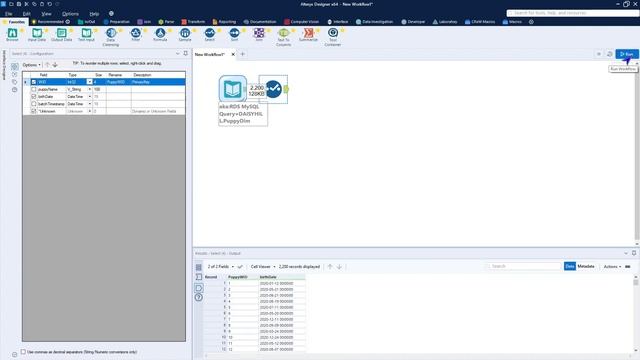The width and height of the screenshot is (640, 360).
Task: Open the 2 of 2 Fields dropdown
Action: [x=220, y=267]
